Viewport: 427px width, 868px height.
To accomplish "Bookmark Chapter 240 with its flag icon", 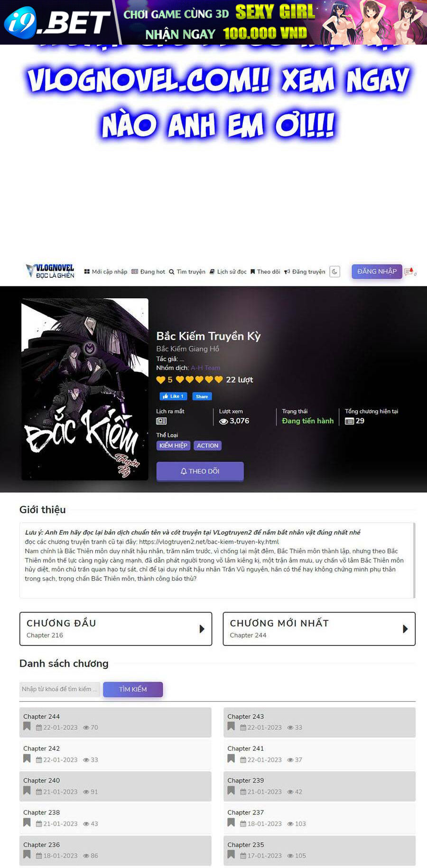I will pyautogui.click(x=27, y=791).
